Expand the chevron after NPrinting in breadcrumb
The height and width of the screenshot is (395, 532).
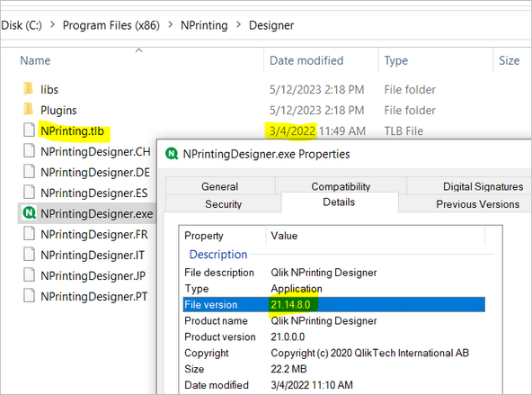click(239, 25)
